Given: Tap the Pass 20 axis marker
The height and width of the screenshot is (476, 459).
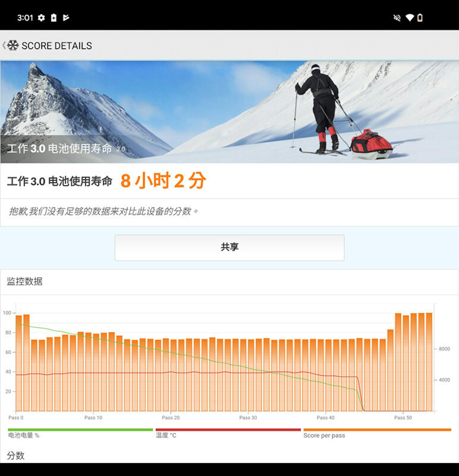Looking at the screenshot, I should click(171, 418).
